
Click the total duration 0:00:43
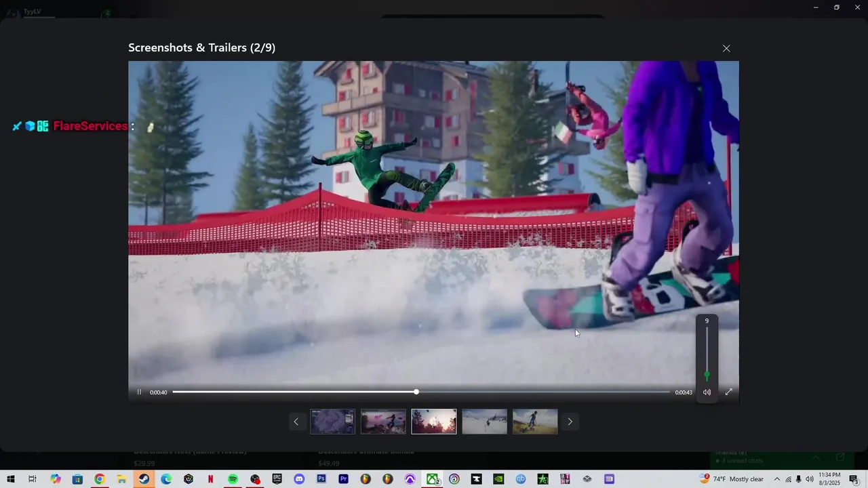(684, 392)
